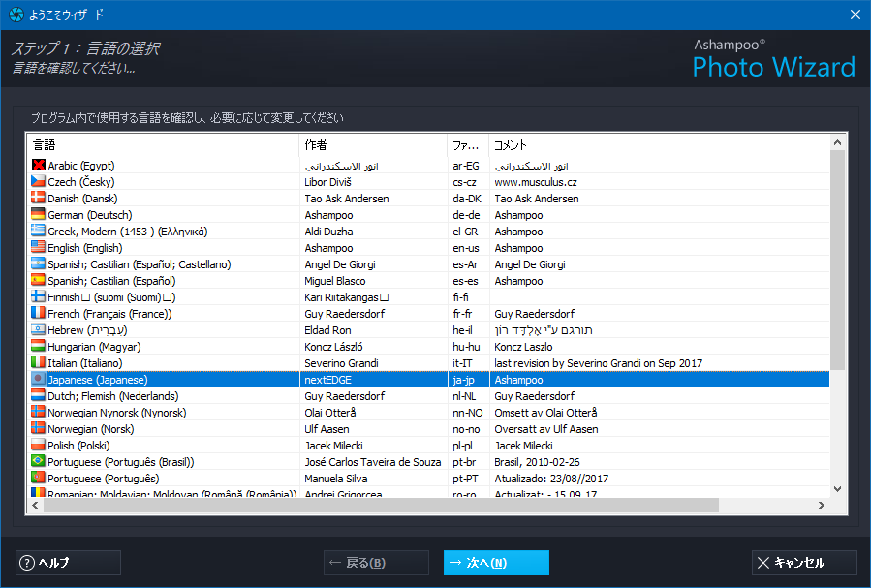Click the Argentina flag for Spanish (Castellano)

tap(39, 263)
